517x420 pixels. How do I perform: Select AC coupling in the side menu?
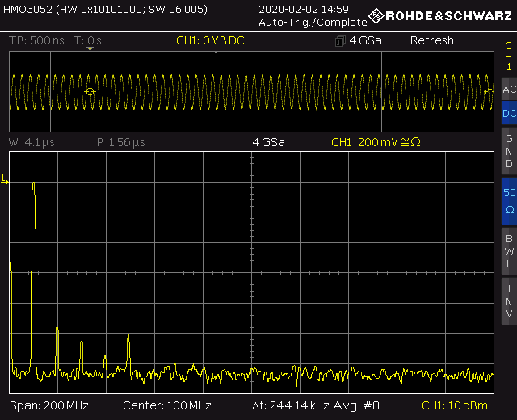509,89
